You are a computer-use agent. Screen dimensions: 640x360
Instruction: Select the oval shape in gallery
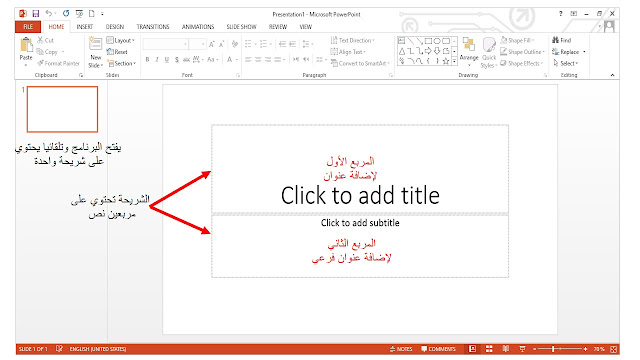437,41
